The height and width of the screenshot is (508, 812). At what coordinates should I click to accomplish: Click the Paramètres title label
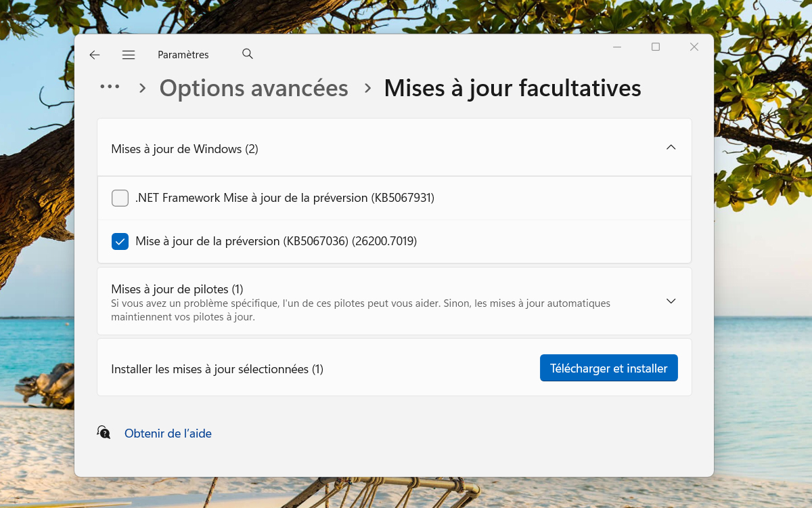(x=183, y=54)
